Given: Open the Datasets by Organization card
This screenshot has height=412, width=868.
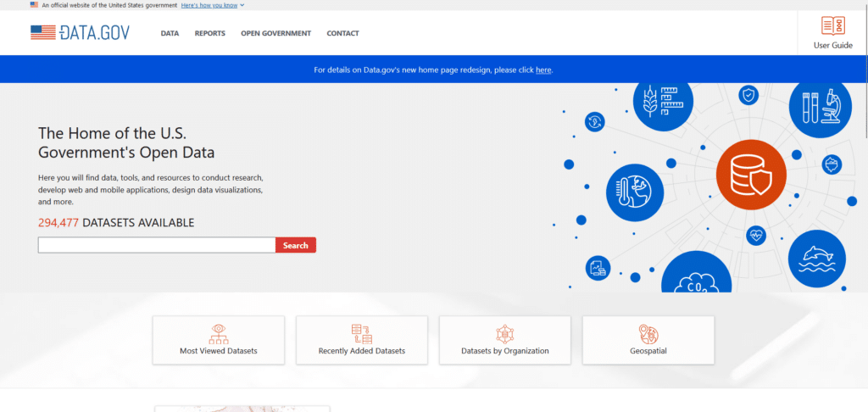Looking at the screenshot, I should click(x=505, y=340).
